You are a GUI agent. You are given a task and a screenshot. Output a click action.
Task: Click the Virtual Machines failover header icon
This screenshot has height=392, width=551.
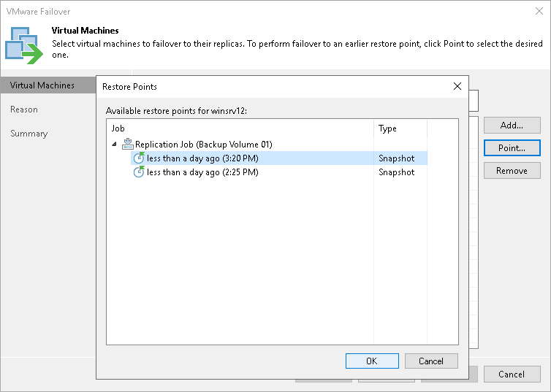point(24,45)
